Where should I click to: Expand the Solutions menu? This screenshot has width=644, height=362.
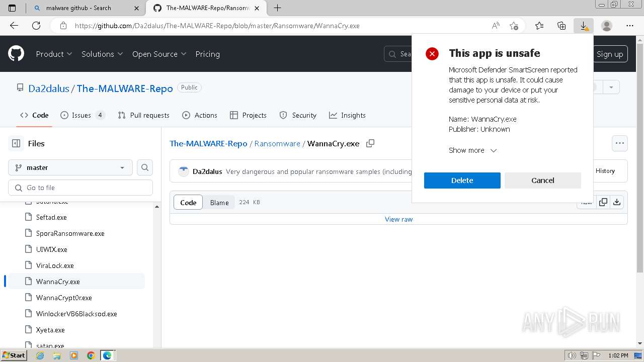102,54
